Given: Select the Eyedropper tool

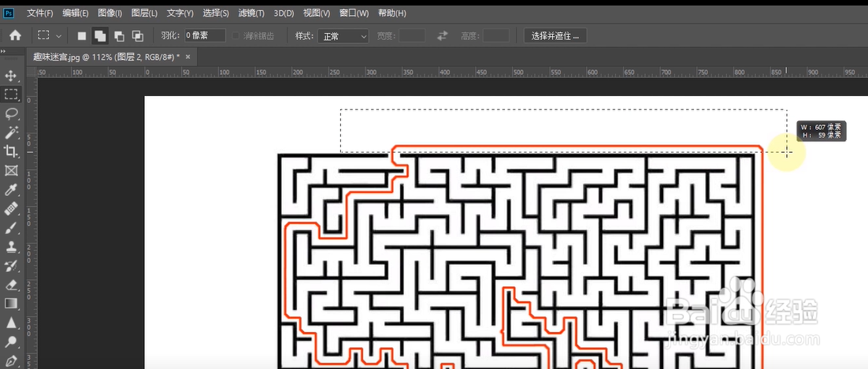Looking at the screenshot, I should 10,190.
